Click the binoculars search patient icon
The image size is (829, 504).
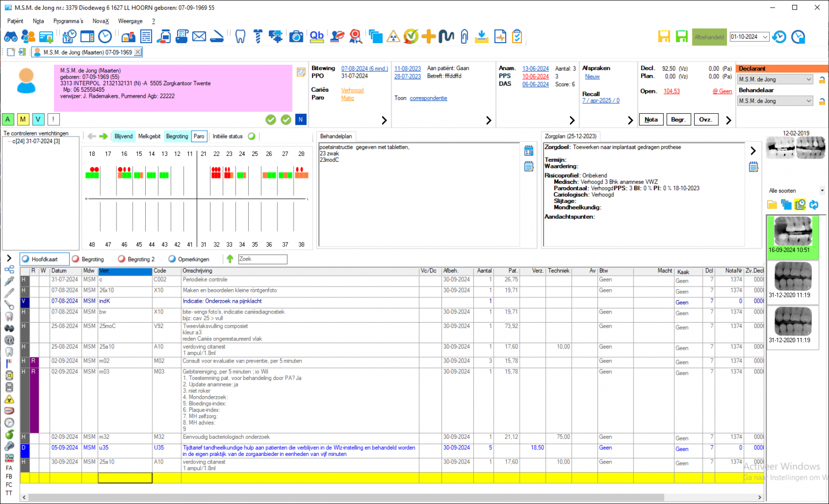tap(11, 37)
